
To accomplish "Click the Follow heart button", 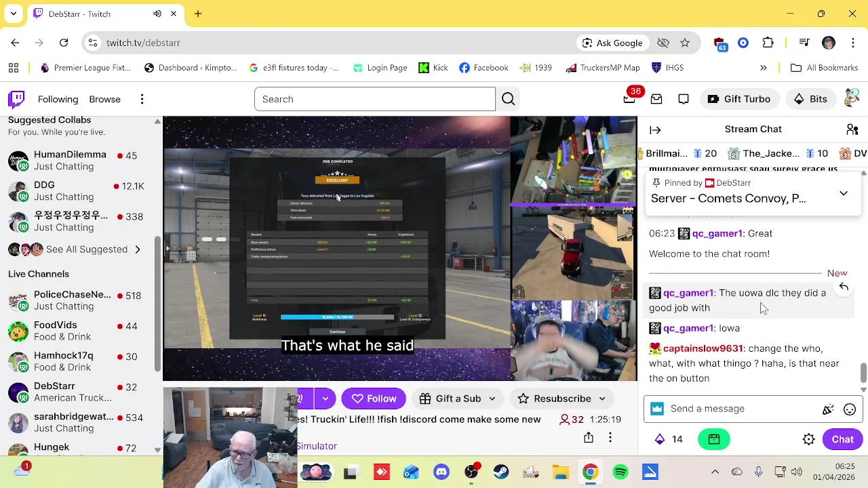I will [x=374, y=399].
